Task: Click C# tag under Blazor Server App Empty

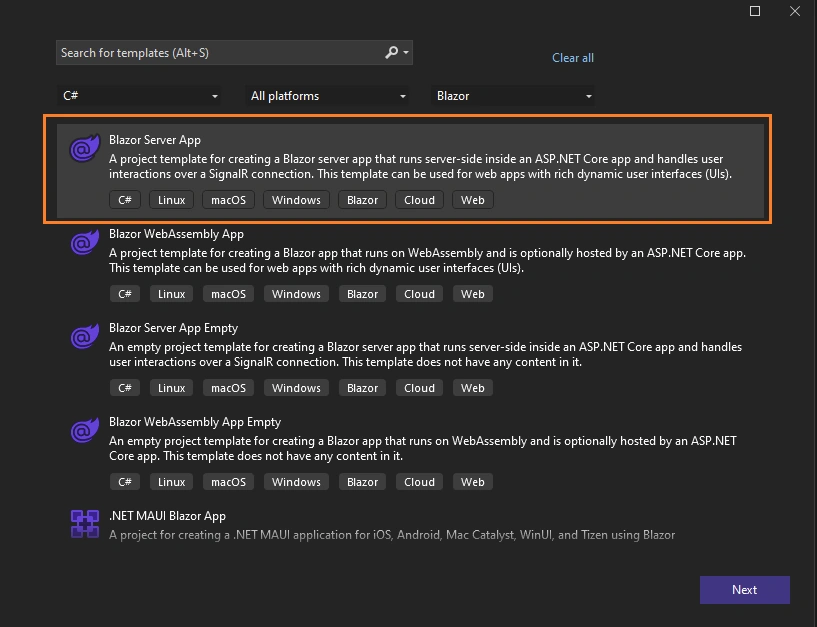Action: pyautogui.click(x=125, y=388)
